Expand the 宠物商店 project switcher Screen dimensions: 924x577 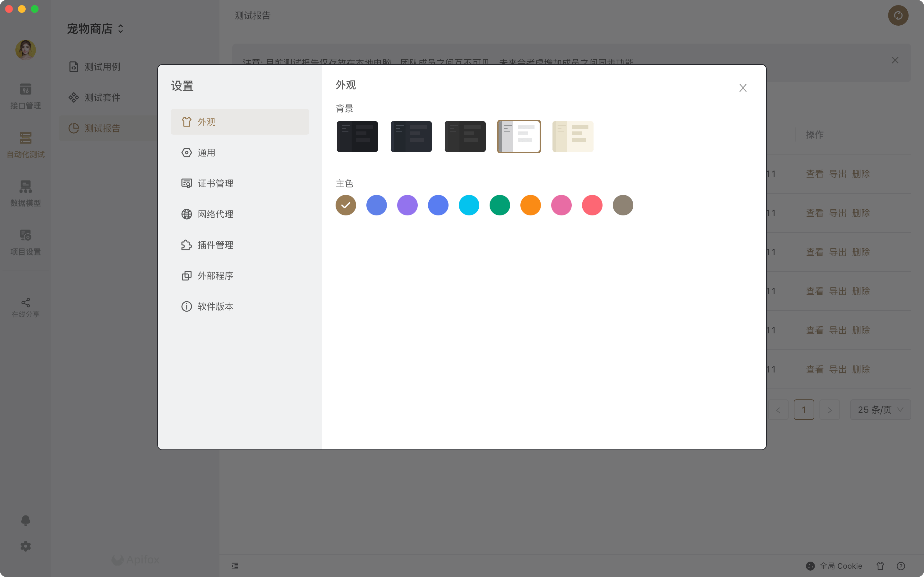coord(95,29)
